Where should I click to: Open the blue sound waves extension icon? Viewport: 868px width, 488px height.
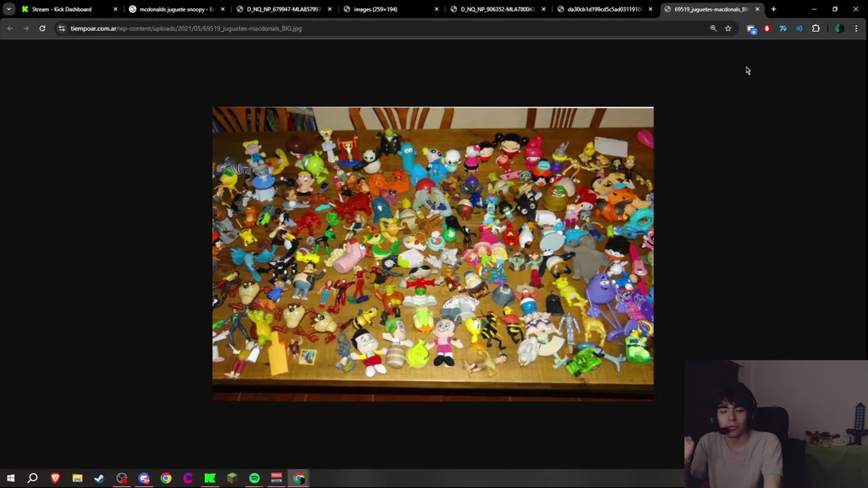800,28
